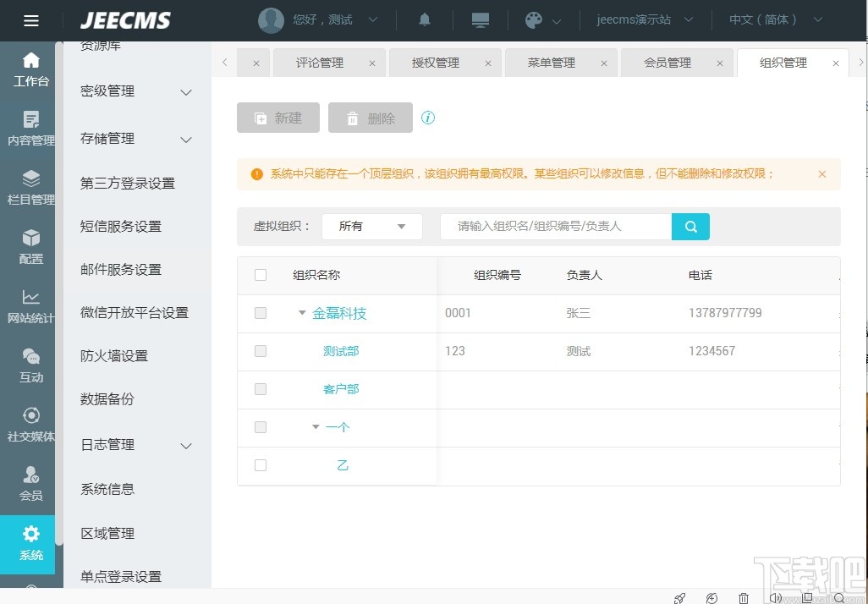868x604 pixels.
Task: Open notifications via the bell icon
Action: click(424, 19)
